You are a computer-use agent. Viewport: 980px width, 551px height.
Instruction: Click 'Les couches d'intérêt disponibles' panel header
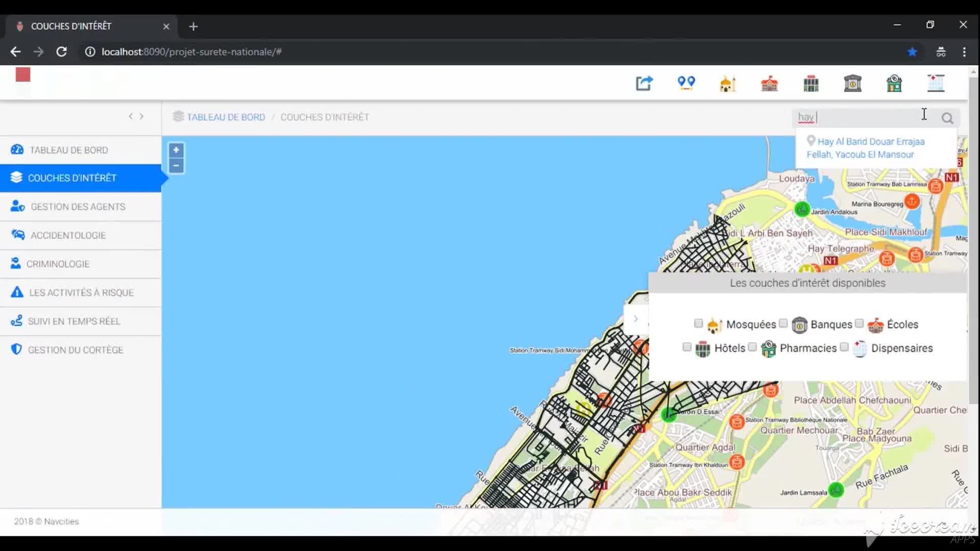pyautogui.click(x=807, y=283)
